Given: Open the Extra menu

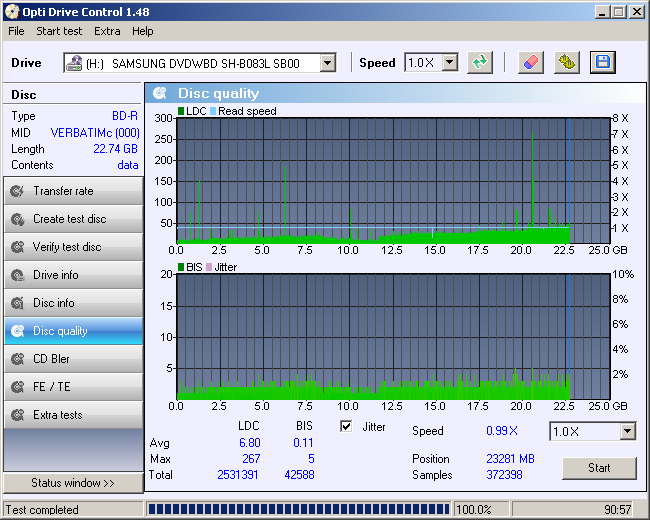Looking at the screenshot, I should coord(107,31).
